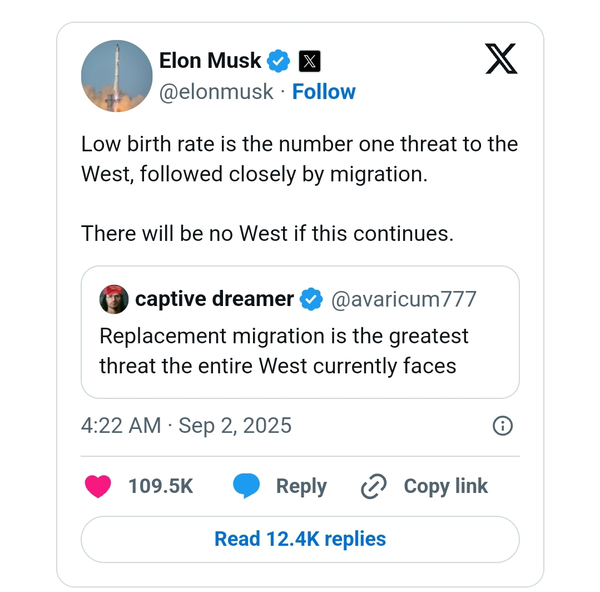Image resolution: width=600 pixels, height=592 pixels.
Task: Open the 4:22 AM Sep 2, 2025 timestamp
Action: click(186, 426)
